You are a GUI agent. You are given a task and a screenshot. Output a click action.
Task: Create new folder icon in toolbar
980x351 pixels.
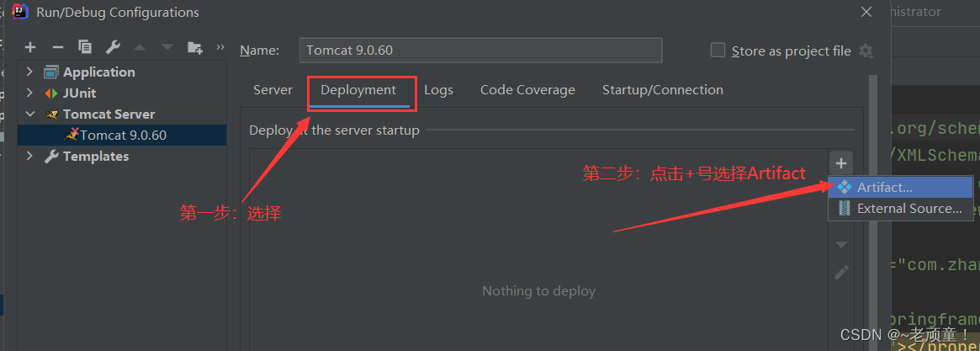[195, 47]
